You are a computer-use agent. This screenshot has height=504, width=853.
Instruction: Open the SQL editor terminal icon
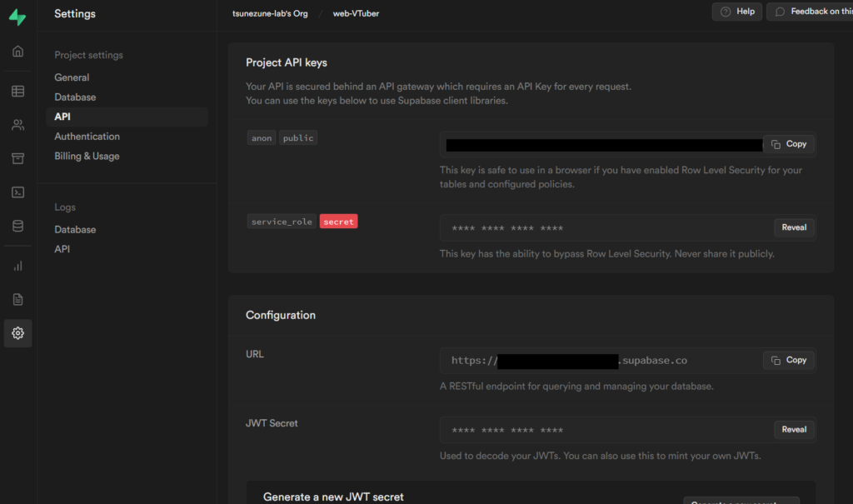[x=17, y=192]
